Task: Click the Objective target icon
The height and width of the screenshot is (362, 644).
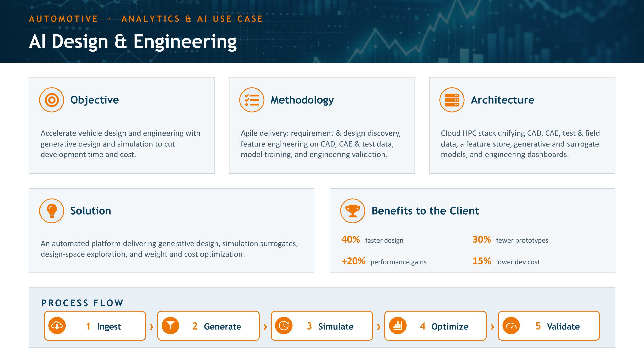Action: [x=52, y=100]
